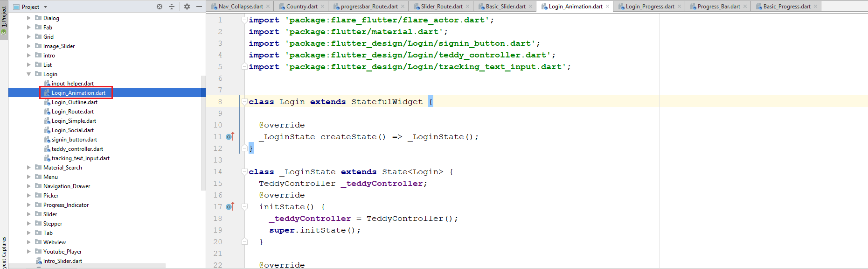Open Project panel settings gear

click(187, 7)
